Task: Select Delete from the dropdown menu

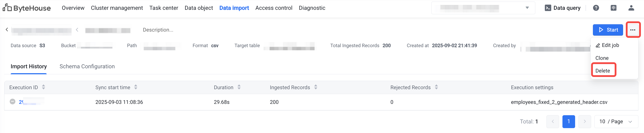Action: tap(603, 71)
